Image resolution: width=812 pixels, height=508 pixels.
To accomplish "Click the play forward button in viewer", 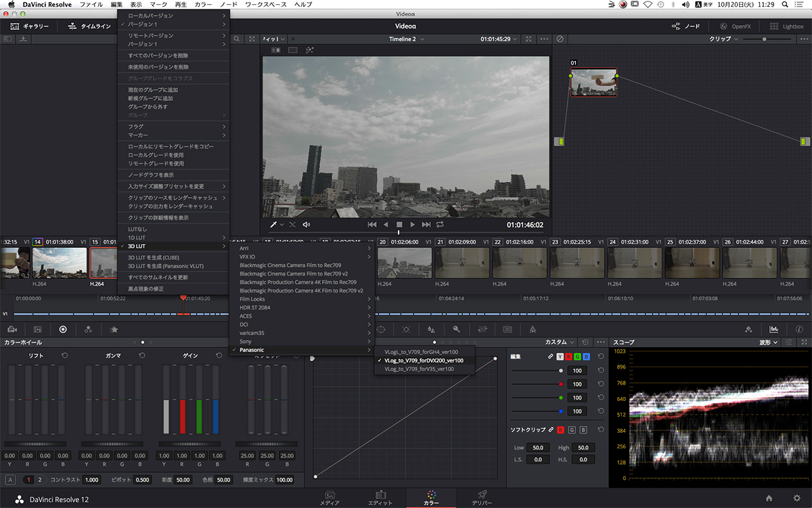I will [x=413, y=224].
